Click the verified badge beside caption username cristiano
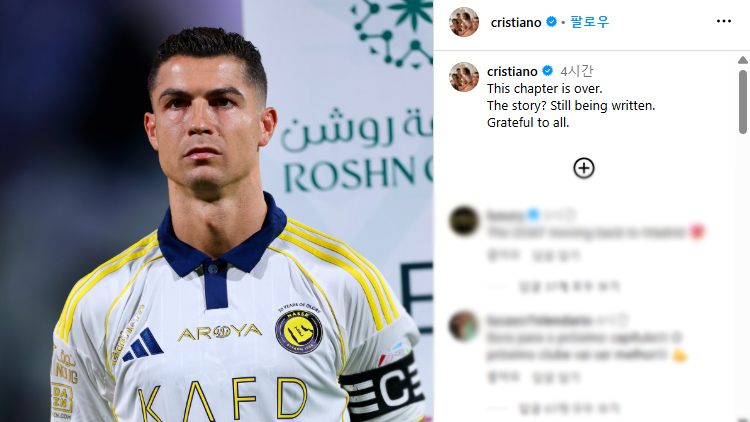 pos(547,71)
